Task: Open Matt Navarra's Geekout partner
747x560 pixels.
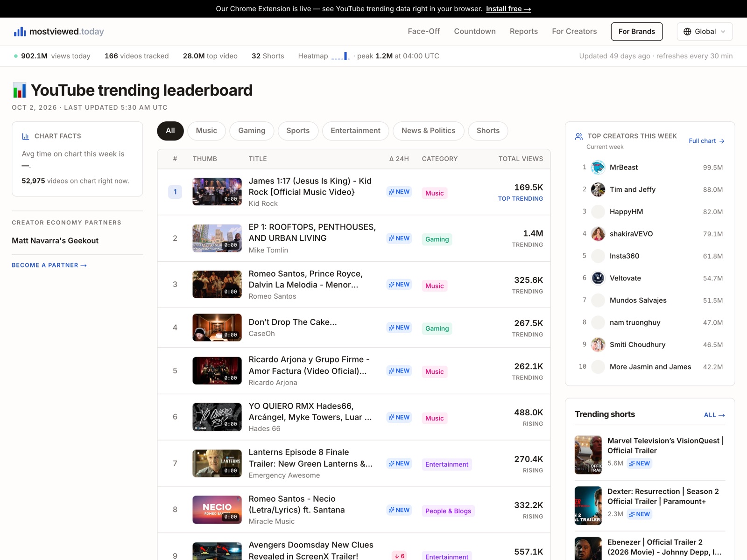Action: [x=55, y=241]
